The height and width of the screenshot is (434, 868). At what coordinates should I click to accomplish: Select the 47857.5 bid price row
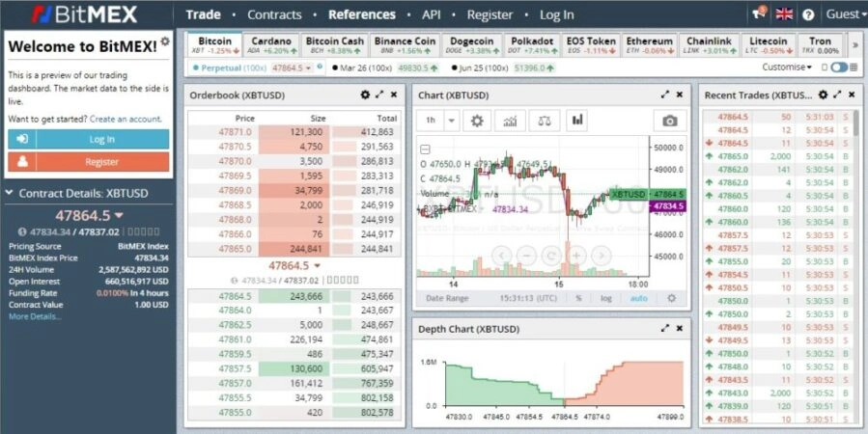294,368
